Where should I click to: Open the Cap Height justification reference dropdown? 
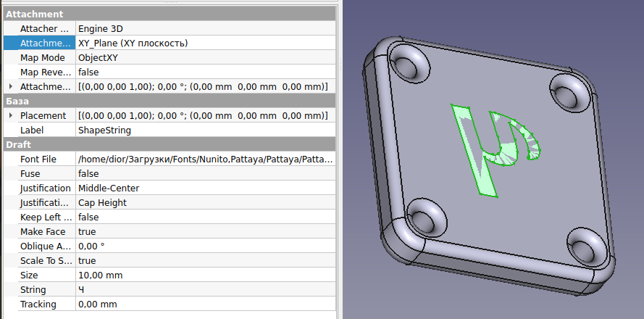click(205, 202)
